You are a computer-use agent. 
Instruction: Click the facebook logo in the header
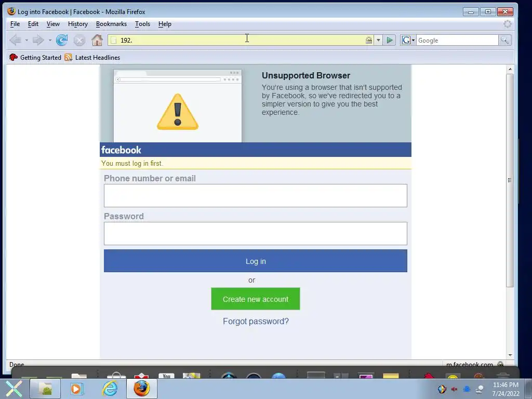coord(121,150)
